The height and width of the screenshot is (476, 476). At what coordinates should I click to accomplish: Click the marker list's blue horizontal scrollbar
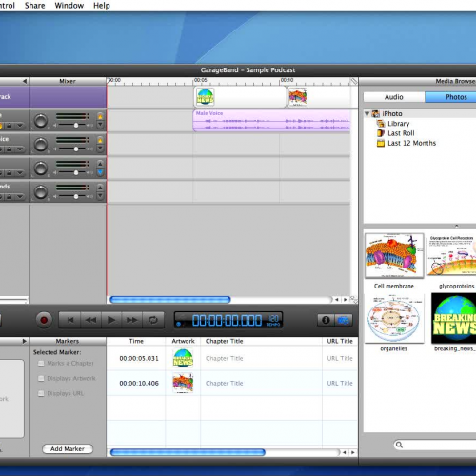(188, 452)
